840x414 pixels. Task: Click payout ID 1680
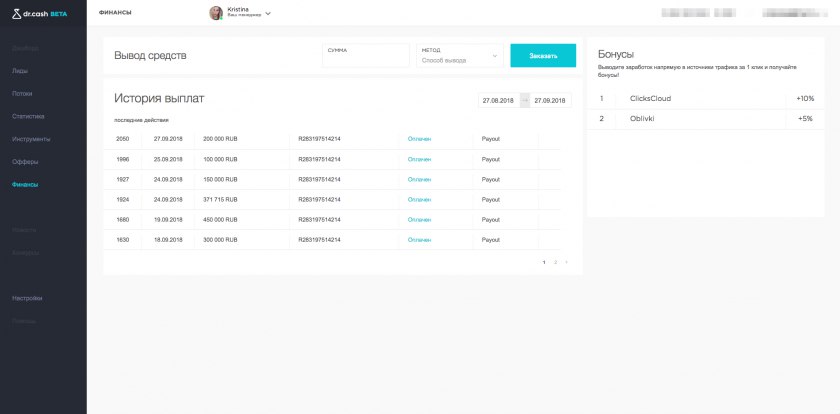coord(123,220)
